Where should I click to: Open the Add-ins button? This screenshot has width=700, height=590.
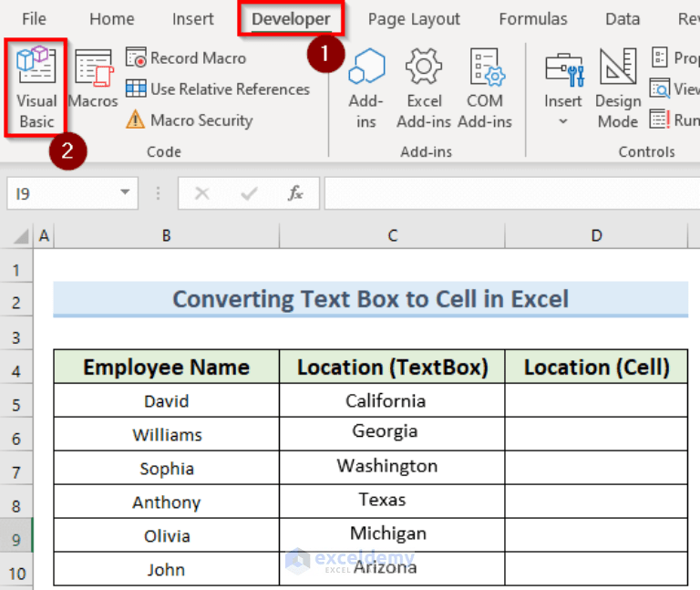366,88
